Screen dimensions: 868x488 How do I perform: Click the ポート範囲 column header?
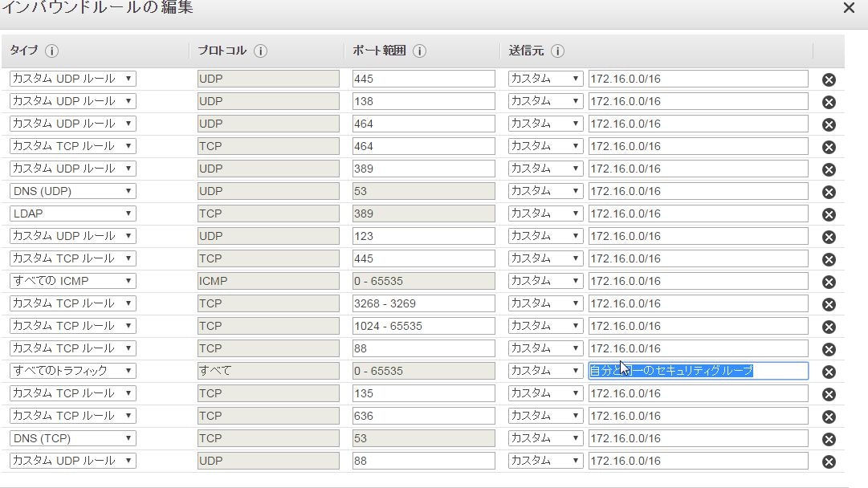coord(379,51)
